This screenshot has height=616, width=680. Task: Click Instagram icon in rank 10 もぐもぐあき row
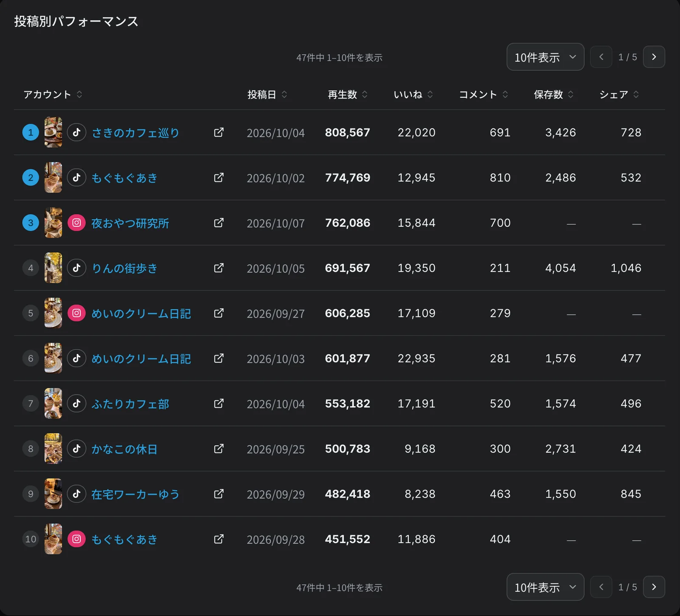pyautogui.click(x=76, y=539)
